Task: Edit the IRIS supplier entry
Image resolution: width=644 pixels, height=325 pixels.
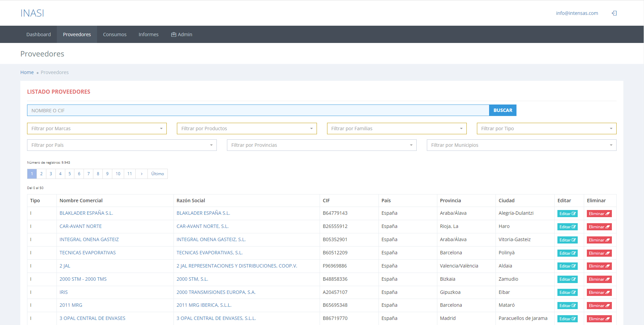Action: [x=567, y=293]
